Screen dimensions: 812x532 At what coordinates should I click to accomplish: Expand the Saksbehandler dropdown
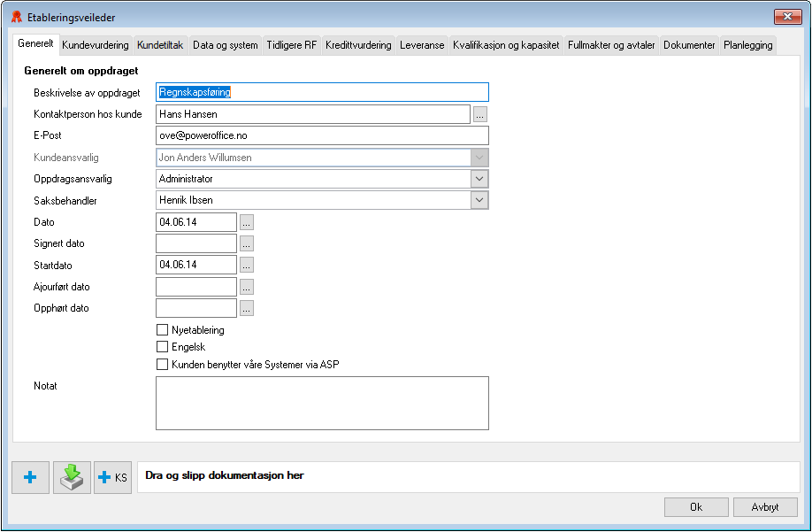pyautogui.click(x=479, y=200)
